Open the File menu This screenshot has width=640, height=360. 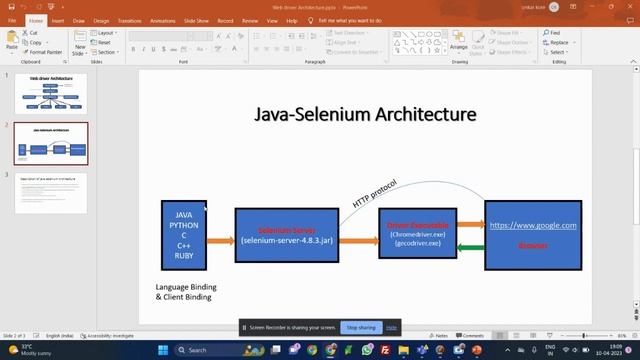(12, 20)
